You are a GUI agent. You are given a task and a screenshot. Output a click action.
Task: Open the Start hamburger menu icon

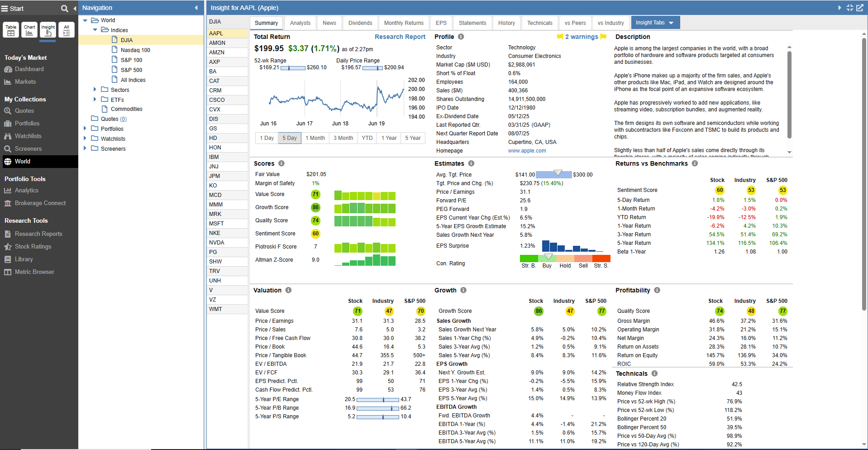(x=5, y=8)
